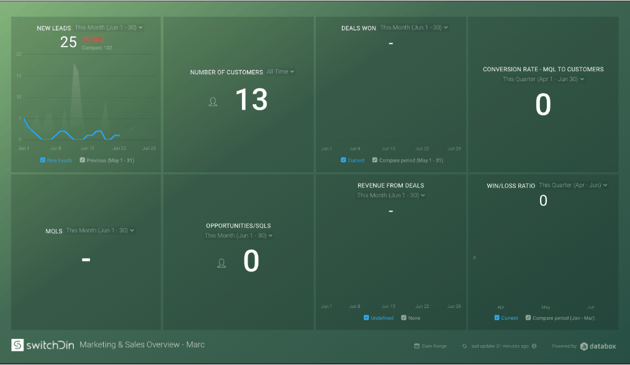This screenshot has height=365, width=630.
Task: Click the Conversion Rate value 0
Action: tap(543, 105)
